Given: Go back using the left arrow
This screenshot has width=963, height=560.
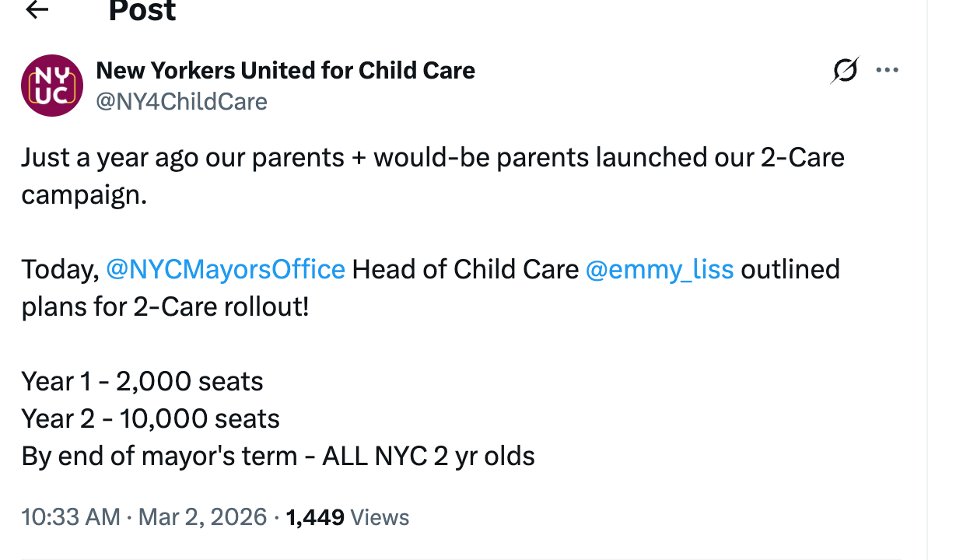Looking at the screenshot, I should click(37, 9).
